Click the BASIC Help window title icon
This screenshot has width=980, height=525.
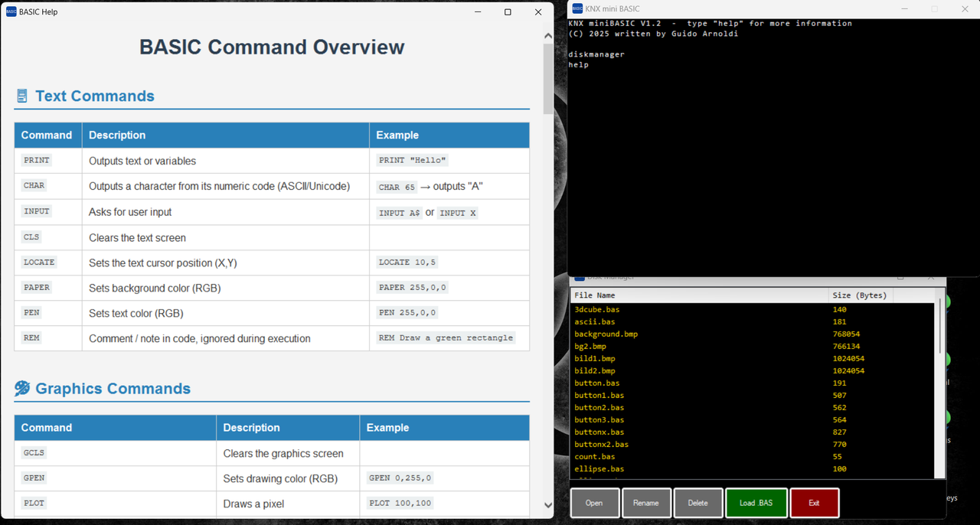11,11
